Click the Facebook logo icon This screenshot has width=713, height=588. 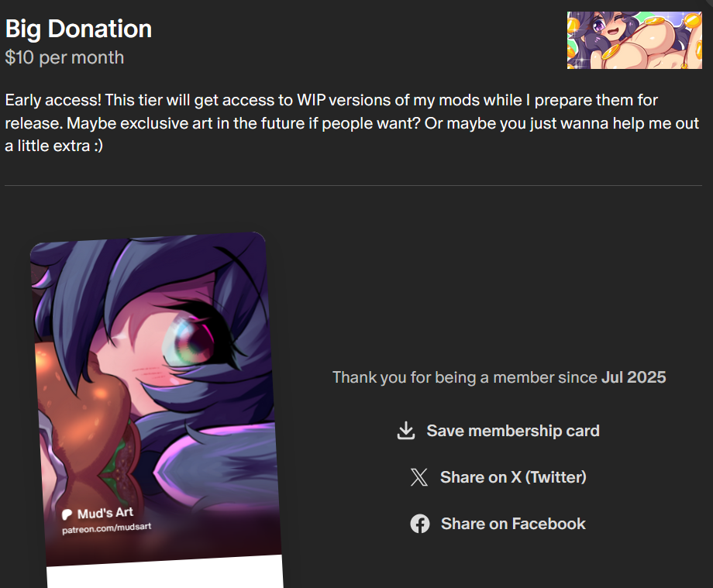coord(420,524)
